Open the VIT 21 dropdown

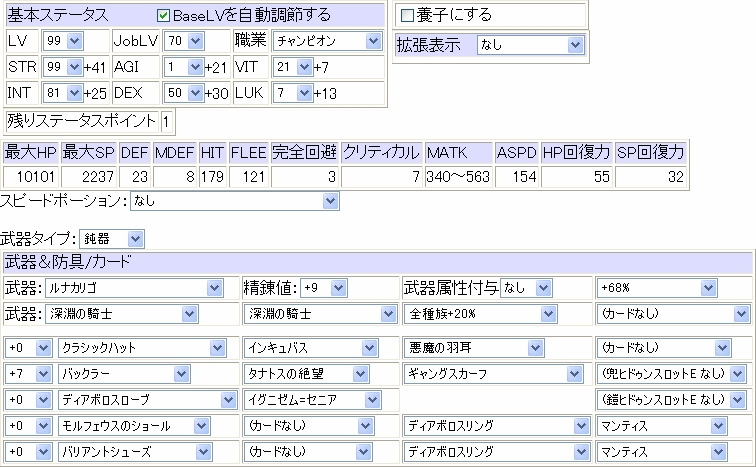[x=293, y=67]
